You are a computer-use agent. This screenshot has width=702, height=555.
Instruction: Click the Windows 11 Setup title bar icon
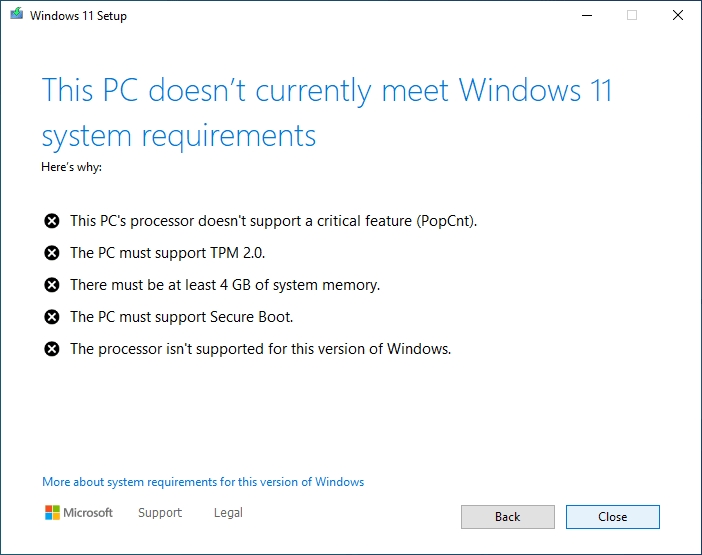tap(17, 14)
